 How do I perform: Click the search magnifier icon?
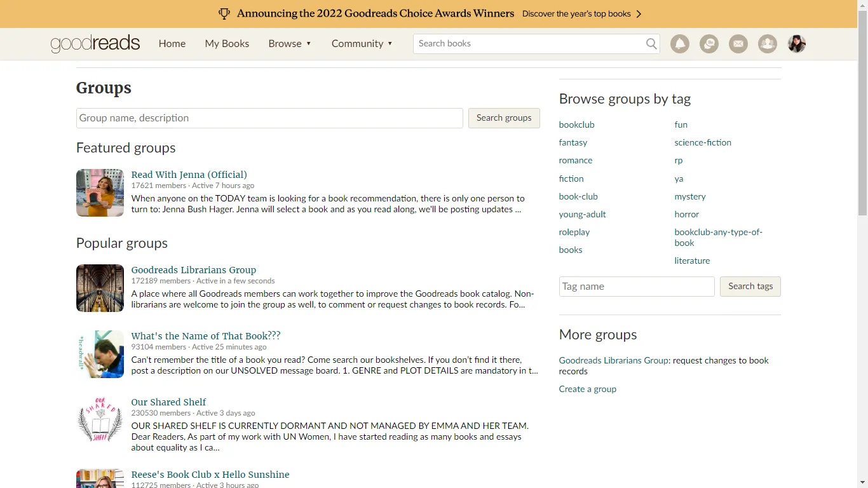[x=651, y=44]
